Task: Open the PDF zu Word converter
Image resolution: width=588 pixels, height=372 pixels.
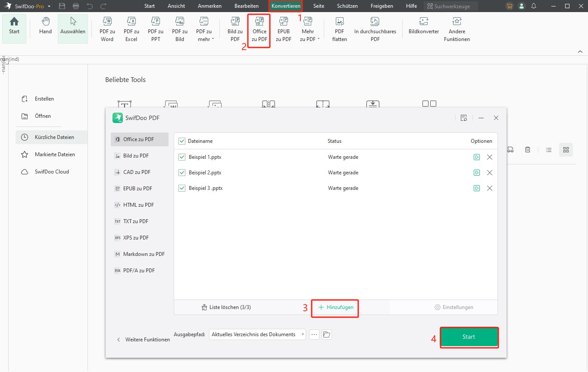Action: pos(107,29)
